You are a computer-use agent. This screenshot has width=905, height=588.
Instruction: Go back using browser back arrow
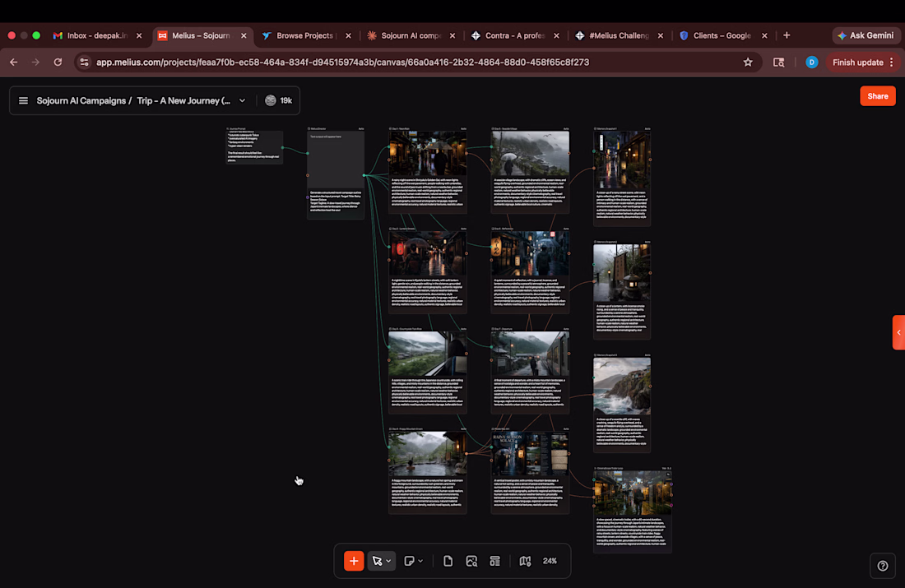[14, 63]
